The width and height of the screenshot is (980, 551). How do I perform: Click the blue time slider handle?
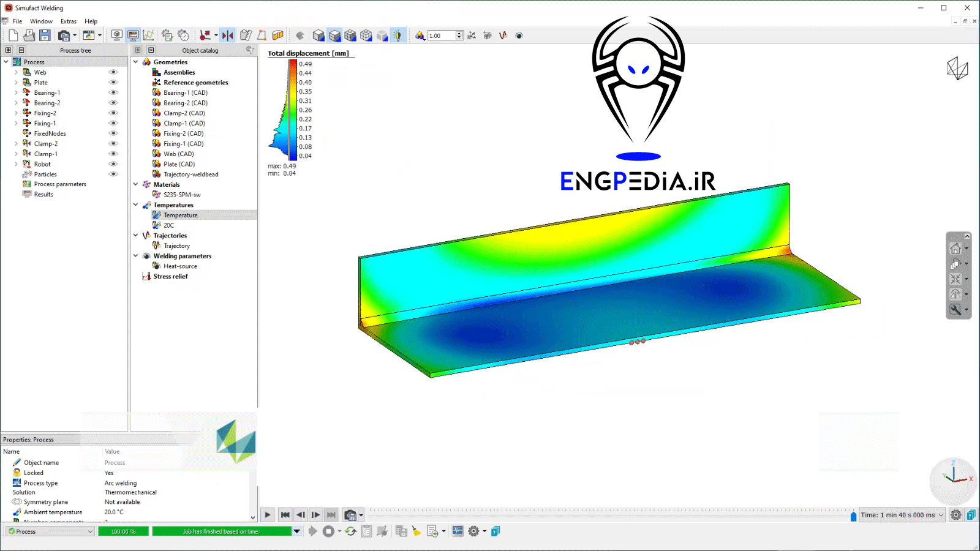click(853, 517)
